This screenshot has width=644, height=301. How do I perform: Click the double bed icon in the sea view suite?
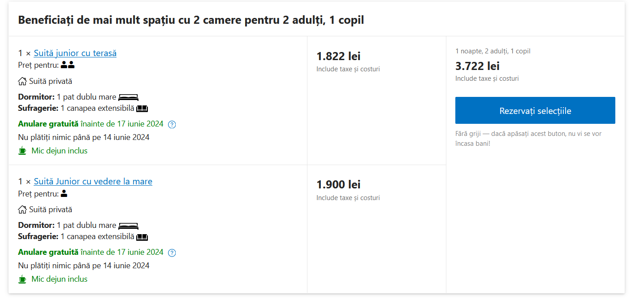[128, 226]
